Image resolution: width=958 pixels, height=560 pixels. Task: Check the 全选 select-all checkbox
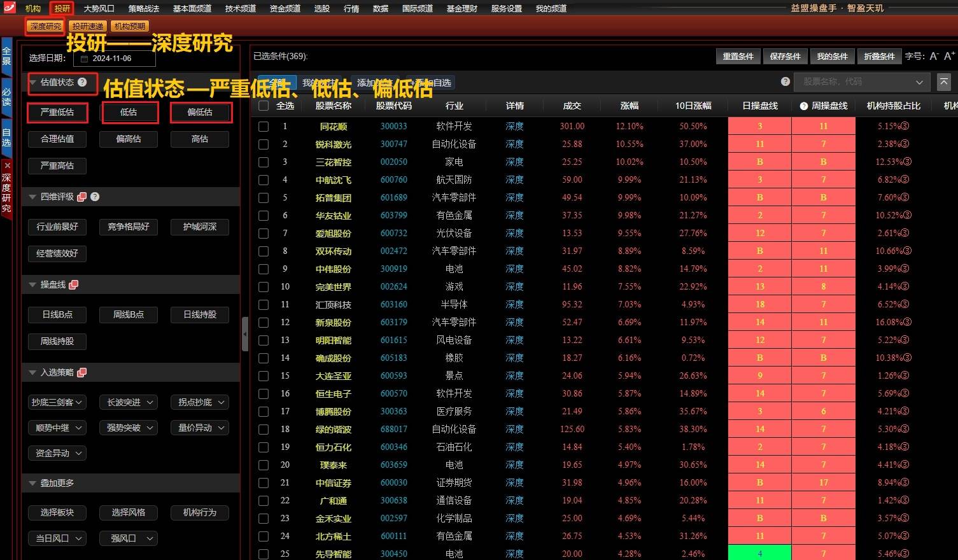tap(264, 106)
